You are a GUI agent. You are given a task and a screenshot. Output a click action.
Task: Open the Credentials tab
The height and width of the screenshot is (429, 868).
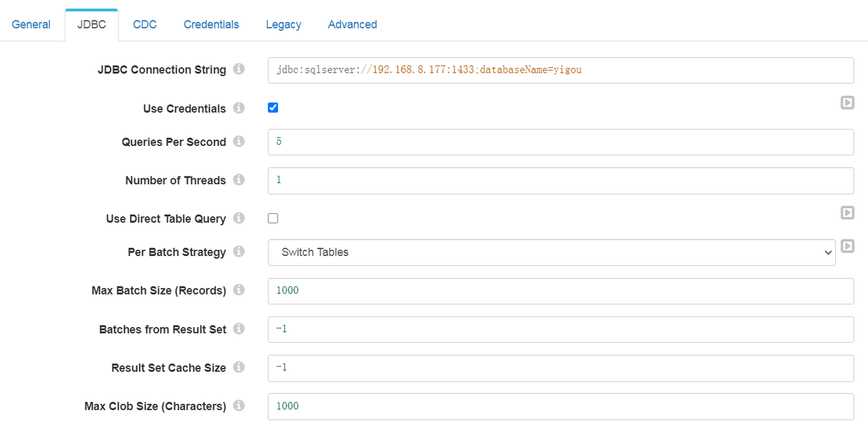tap(211, 24)
